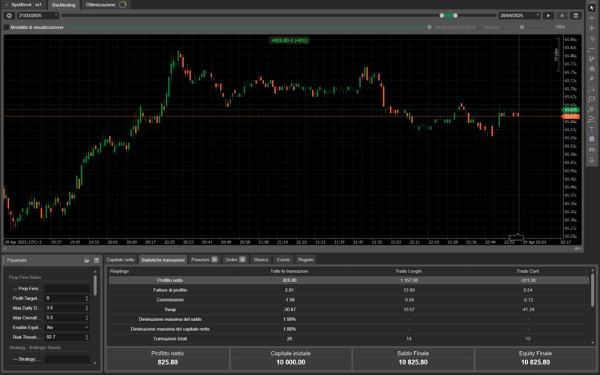Open the Posizioni tab
The width and height of the screenshot is (600, 375).
click(x=204, y=260)
